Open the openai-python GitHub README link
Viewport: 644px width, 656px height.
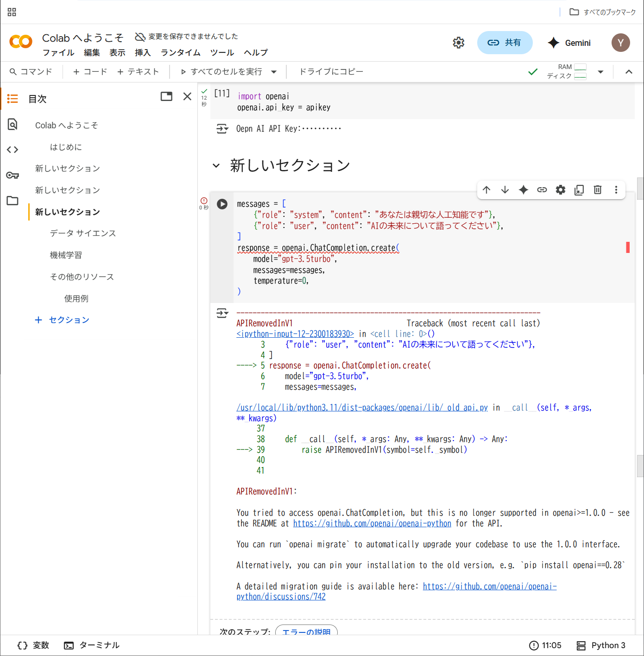[x=372, y=524]
